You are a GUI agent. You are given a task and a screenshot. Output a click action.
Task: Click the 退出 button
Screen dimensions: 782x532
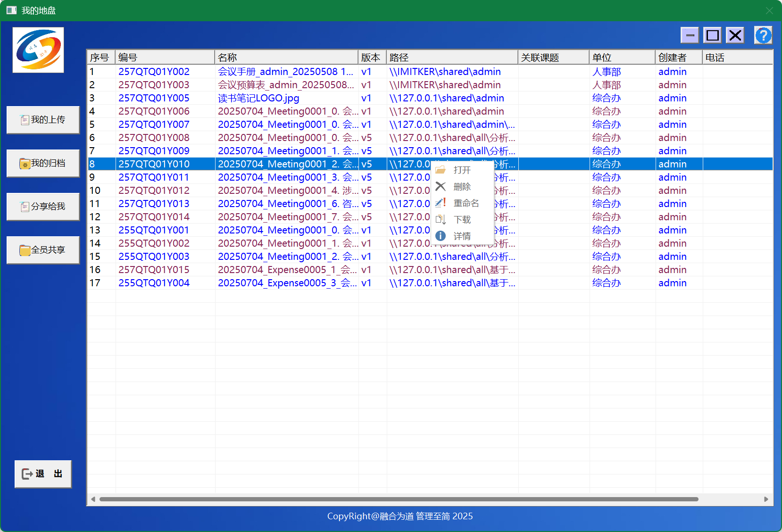[43, 474]
